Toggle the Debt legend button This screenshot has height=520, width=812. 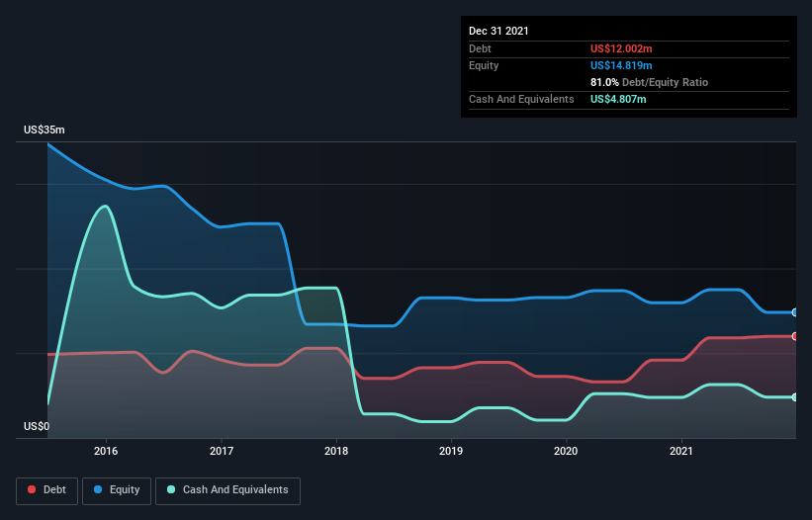pyautogui.click(x=46, y=490)
